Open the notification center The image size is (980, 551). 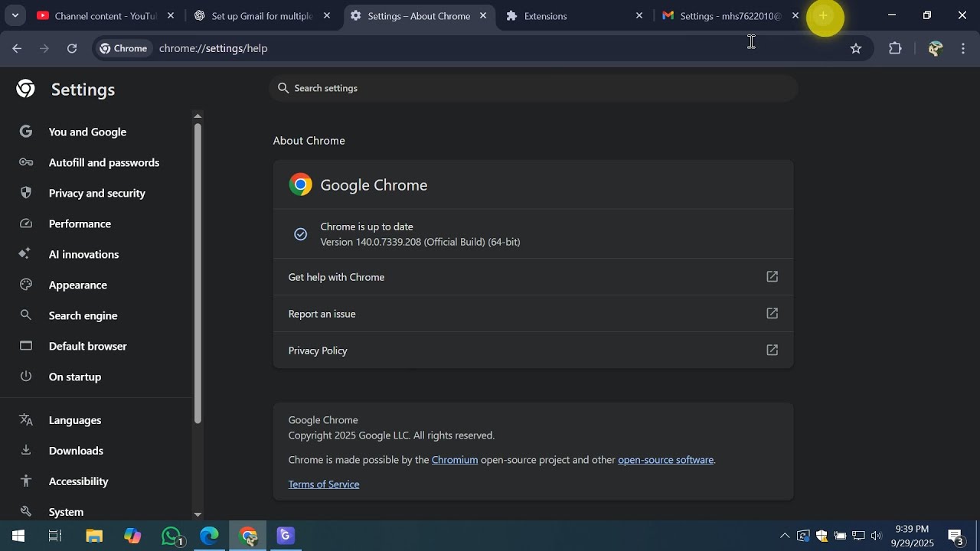(955, 536)
